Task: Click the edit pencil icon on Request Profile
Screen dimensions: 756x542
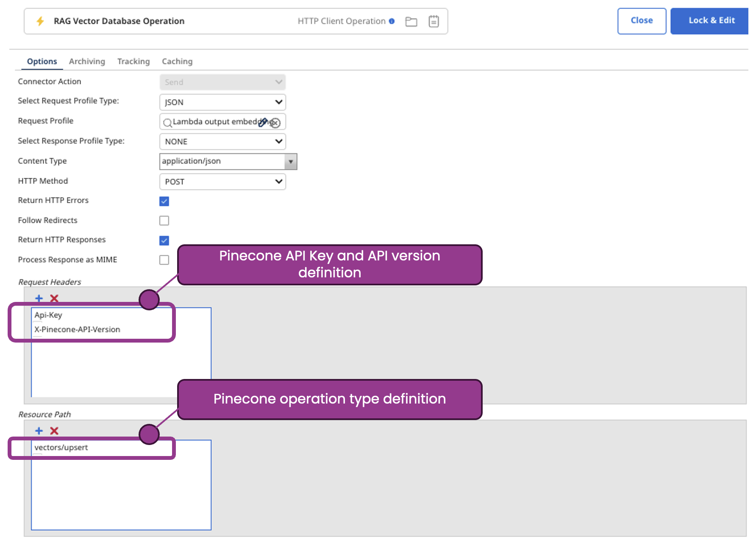Action: [x=263, y=122]
